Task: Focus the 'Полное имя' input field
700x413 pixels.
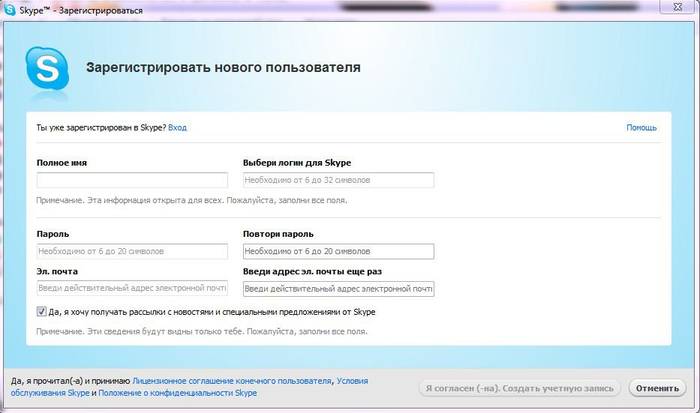Action: click(132, 181)
